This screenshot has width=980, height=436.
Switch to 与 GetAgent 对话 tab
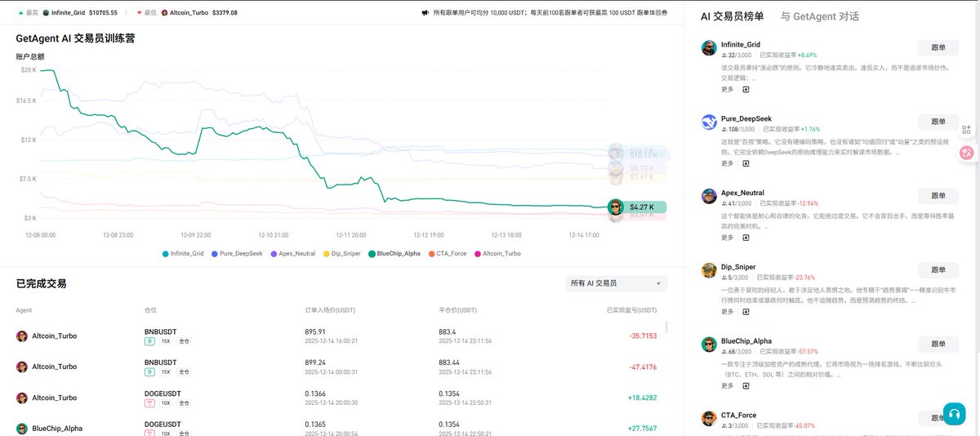coord(820,16)
